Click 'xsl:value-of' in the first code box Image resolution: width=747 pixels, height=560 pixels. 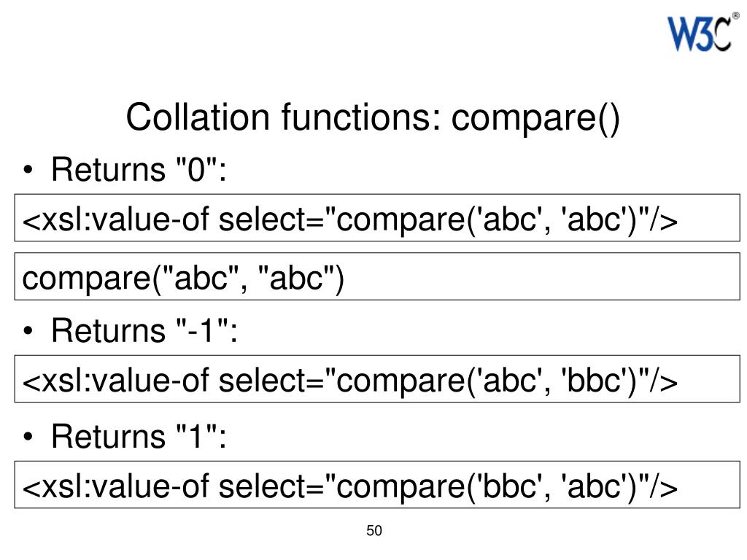coord(125,220)
